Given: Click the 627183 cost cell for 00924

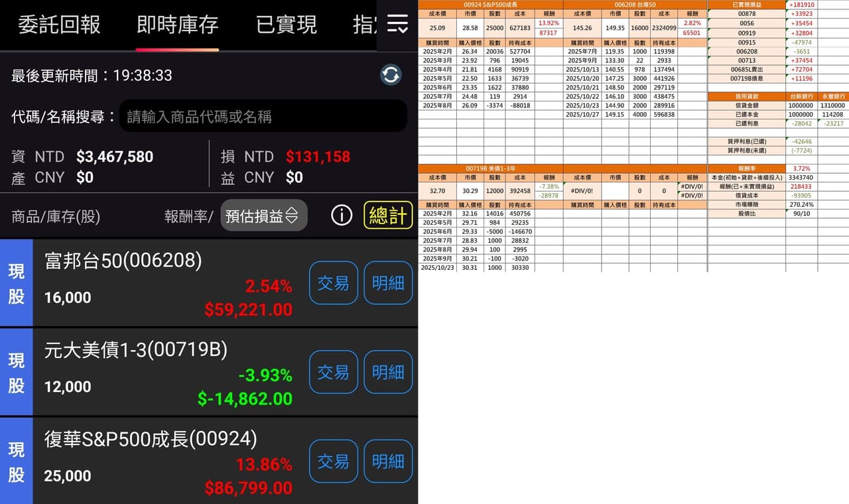Looking at the screenshot, I should 521,28.
